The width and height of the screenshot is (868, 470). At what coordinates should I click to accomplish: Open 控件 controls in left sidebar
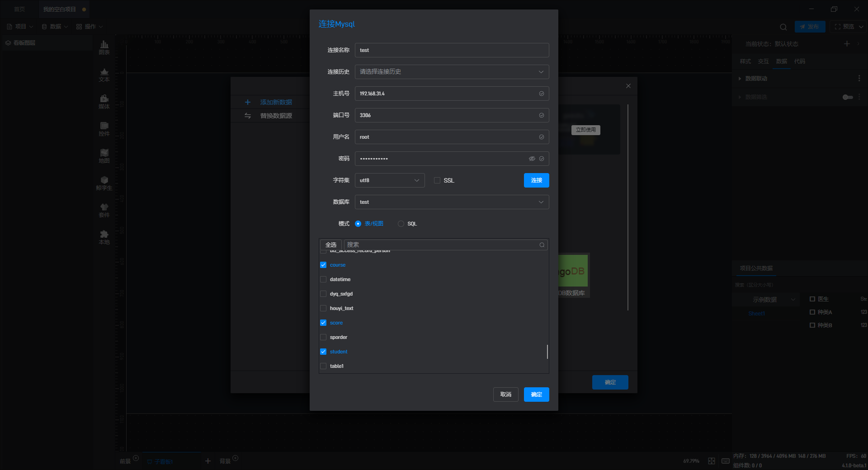[104, 129]
